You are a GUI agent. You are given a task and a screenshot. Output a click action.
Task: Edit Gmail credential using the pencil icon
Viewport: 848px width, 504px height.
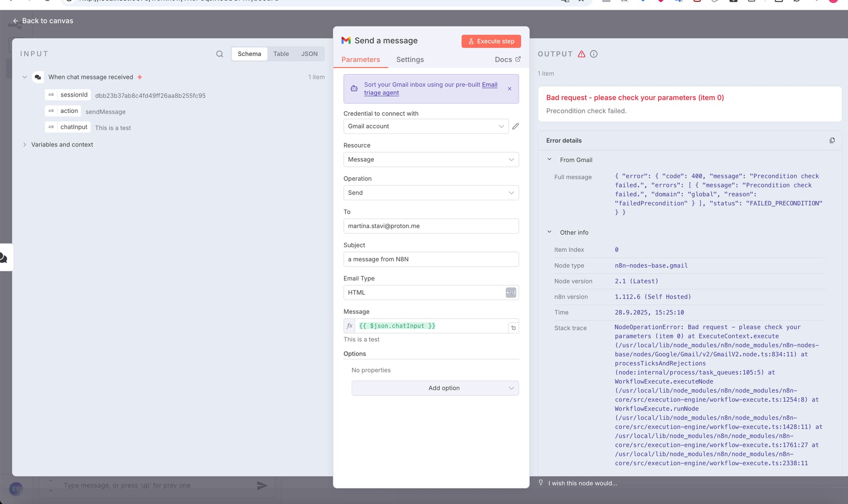[515, 126]
